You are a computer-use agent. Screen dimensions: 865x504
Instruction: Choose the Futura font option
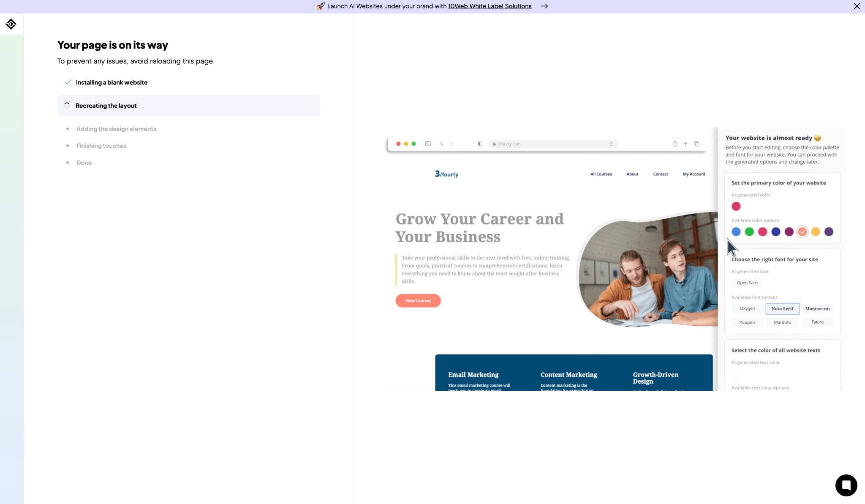(817, 322)
